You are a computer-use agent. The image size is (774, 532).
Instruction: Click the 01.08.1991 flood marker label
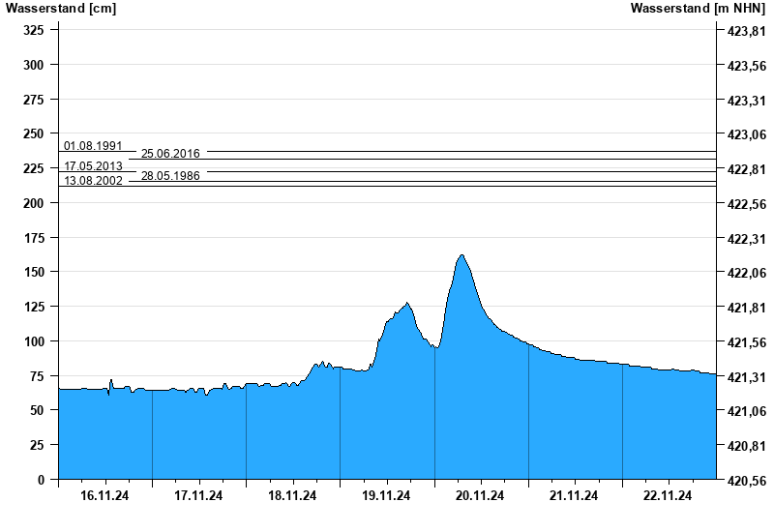coord(93,146)
